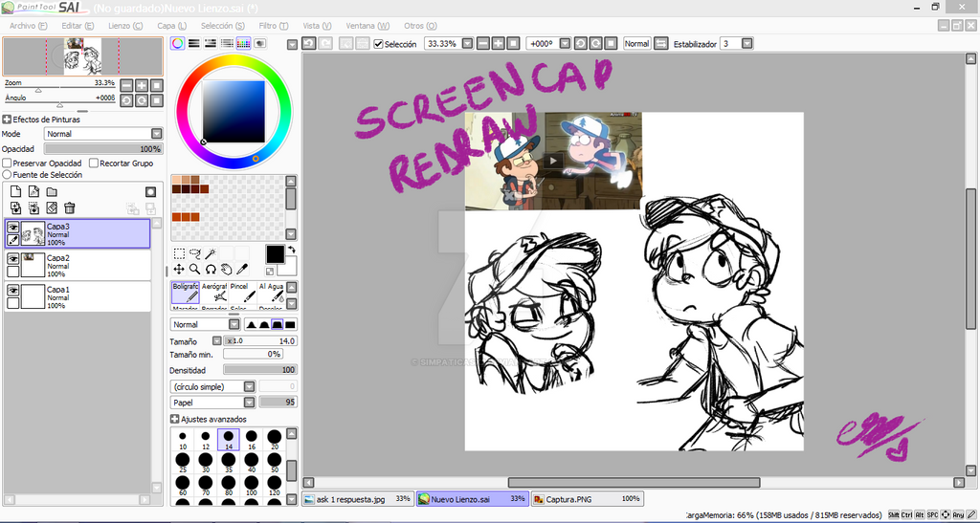Click flip canvas horizontally icon near Normal
The width and height of the screenshot is (980, 523).
(x=661, y=44)
